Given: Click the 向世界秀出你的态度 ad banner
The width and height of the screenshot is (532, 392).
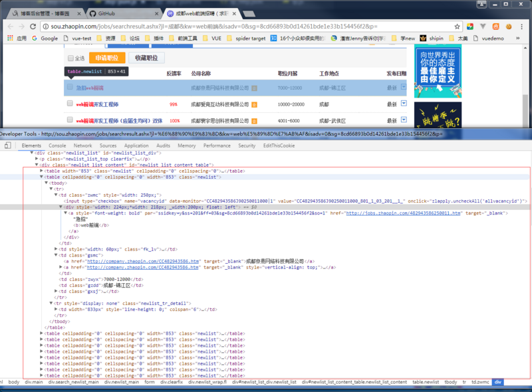Looking at the screenshot, I should [x=438, y=71].
